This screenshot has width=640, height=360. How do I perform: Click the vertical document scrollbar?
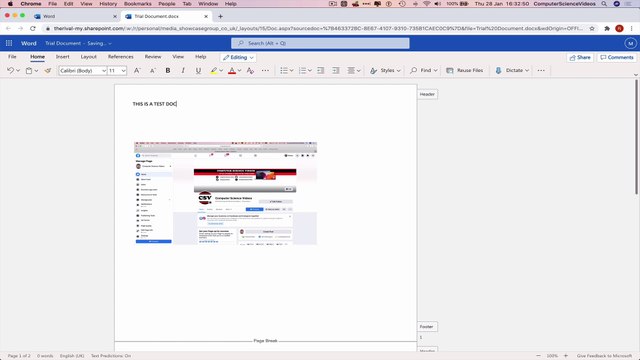(x=636, y=137)
